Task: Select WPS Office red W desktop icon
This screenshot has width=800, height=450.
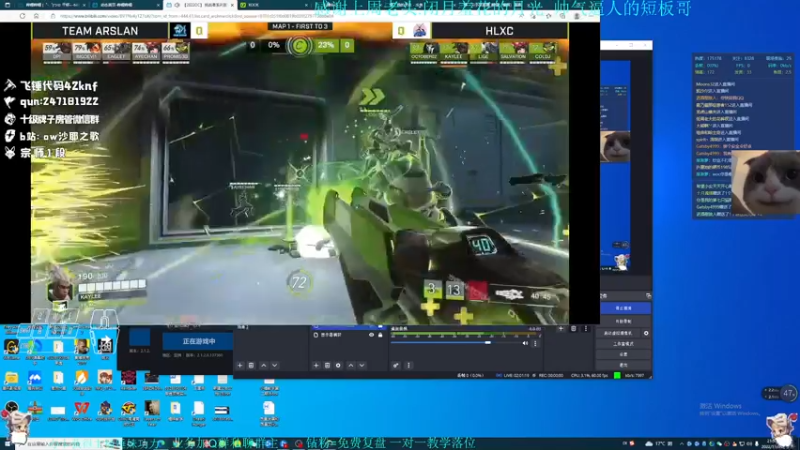Action: click(x=82, y=409)
